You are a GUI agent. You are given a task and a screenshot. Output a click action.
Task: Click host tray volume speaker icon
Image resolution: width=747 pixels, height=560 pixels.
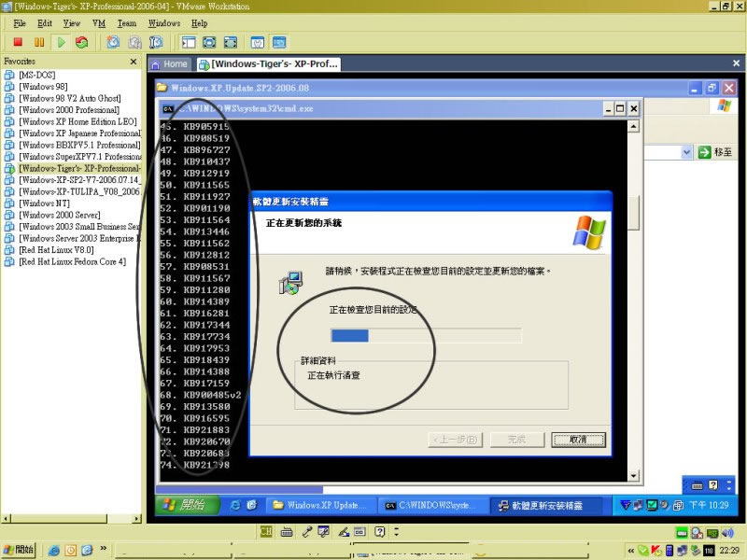tap(727, 532)
